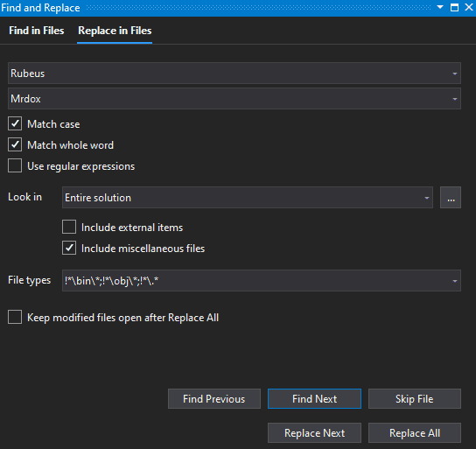Screen dimensions: 476x449
Task: Click the Find Next button
Action: (x=314, y=398)
